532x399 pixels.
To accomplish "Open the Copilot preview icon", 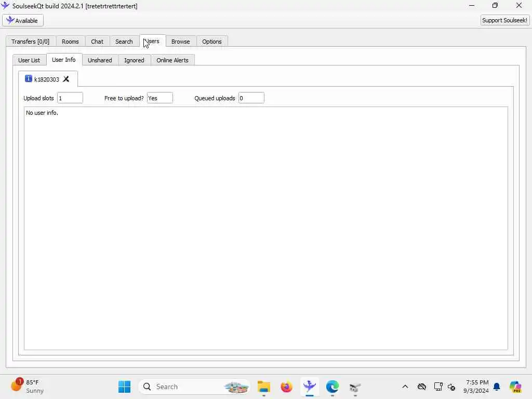I will (515, 387).
